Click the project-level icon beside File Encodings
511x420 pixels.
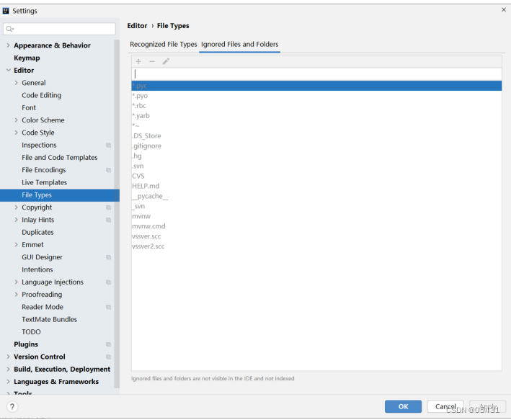[x=109, y=170]
